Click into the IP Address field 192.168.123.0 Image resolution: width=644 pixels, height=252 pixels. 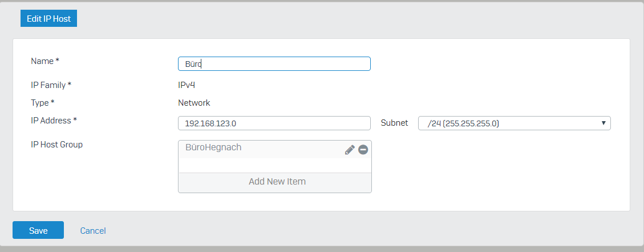[274, 123]
